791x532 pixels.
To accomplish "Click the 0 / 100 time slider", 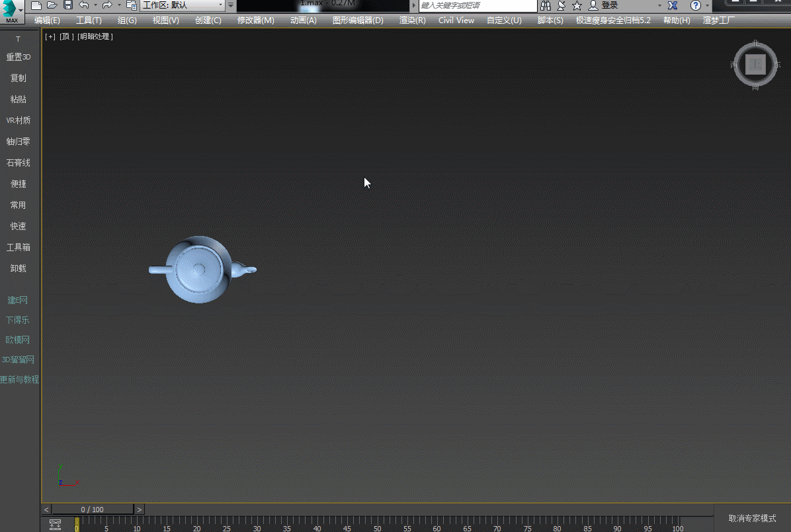I will pyautogui.click(x=93, y=510).
